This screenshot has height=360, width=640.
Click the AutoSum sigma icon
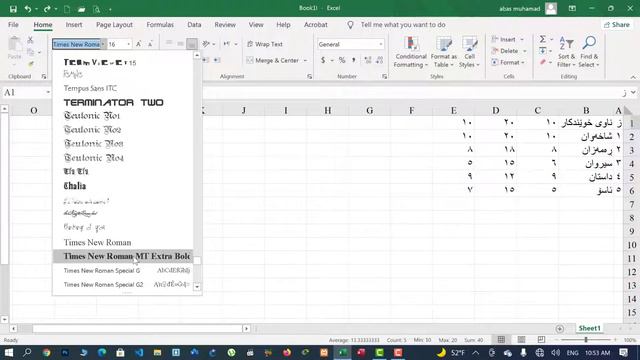[542, 39]
